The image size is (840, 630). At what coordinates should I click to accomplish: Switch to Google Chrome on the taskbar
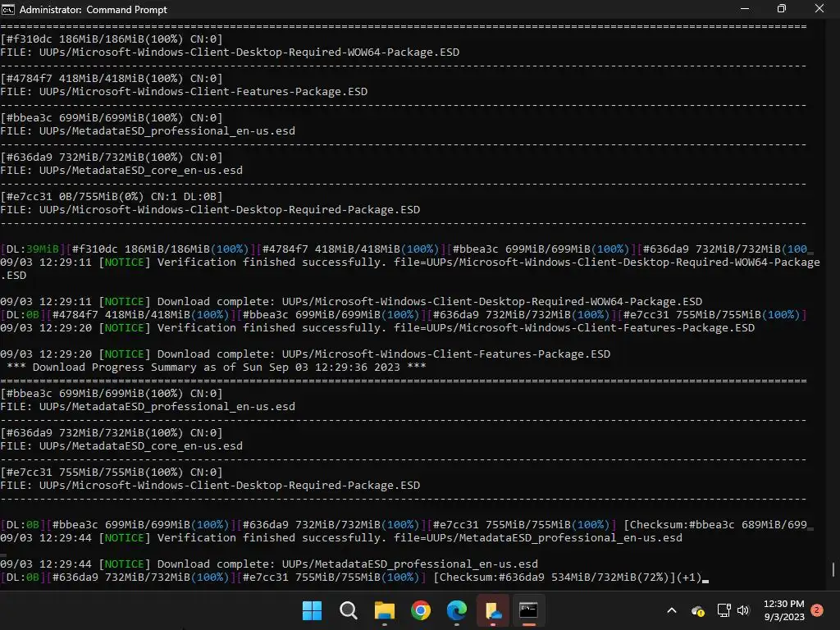point(421,610)
